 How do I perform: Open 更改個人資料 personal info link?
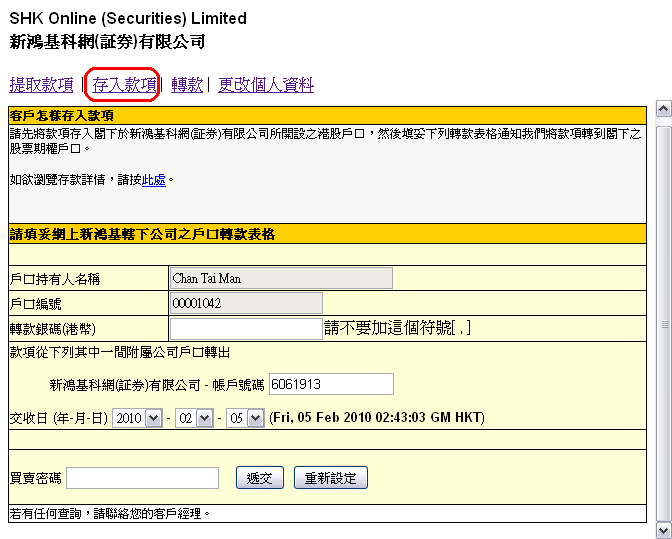coord(266,86)
